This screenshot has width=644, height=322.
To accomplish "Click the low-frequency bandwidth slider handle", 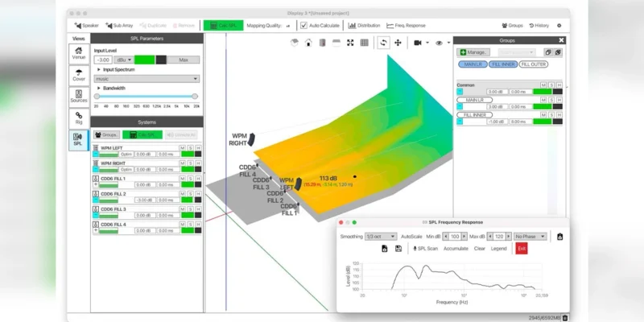I will coord(97,97).
